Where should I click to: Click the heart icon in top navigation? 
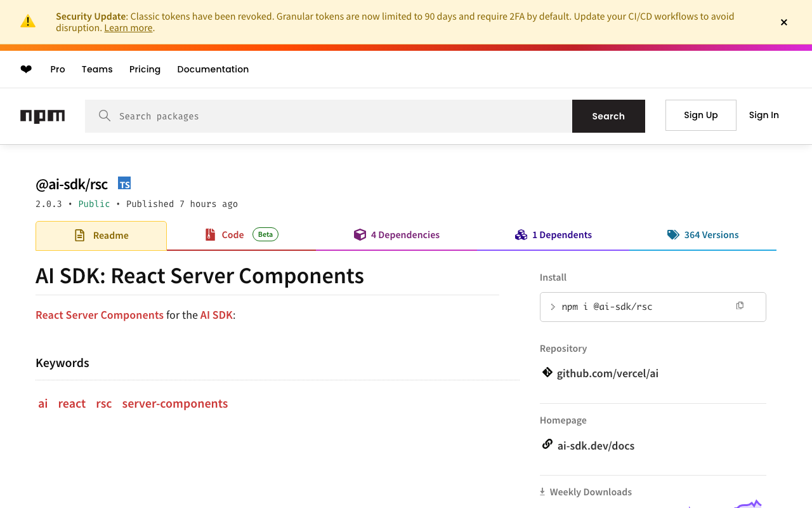coord(26,69)
